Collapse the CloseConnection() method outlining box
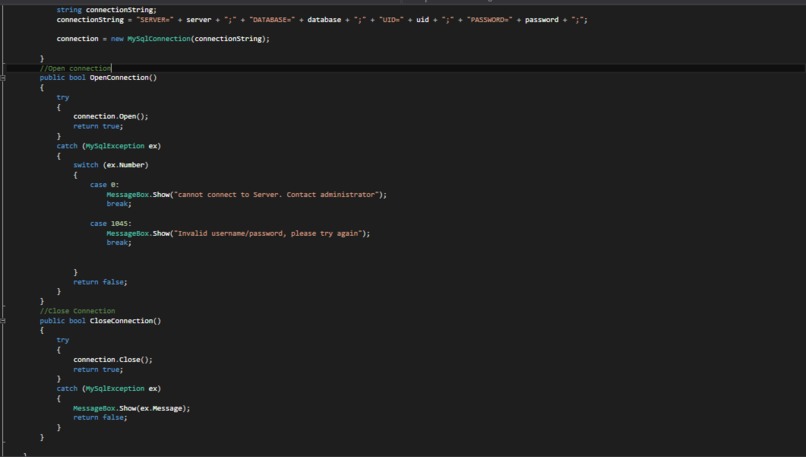The image size is (806, 457). [x=3, y=321]
